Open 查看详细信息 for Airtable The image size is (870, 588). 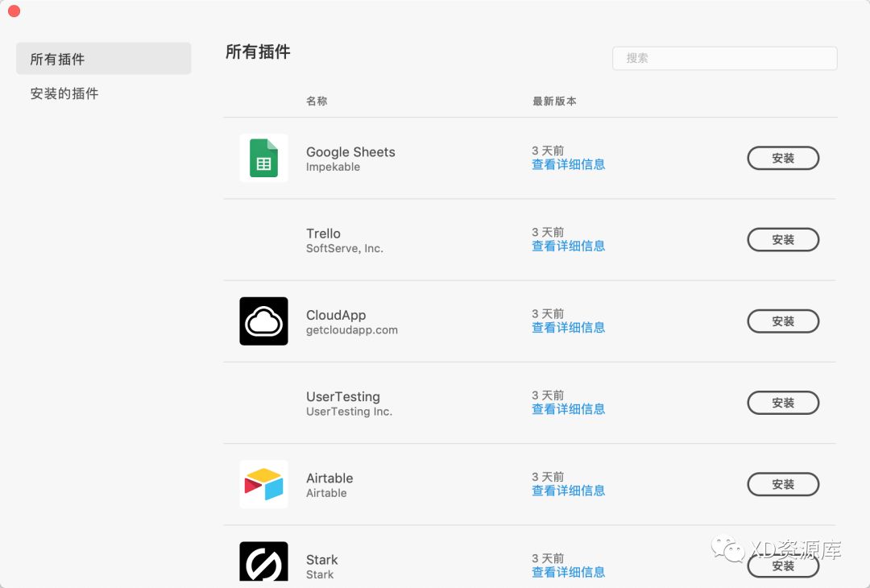(568, 491)
